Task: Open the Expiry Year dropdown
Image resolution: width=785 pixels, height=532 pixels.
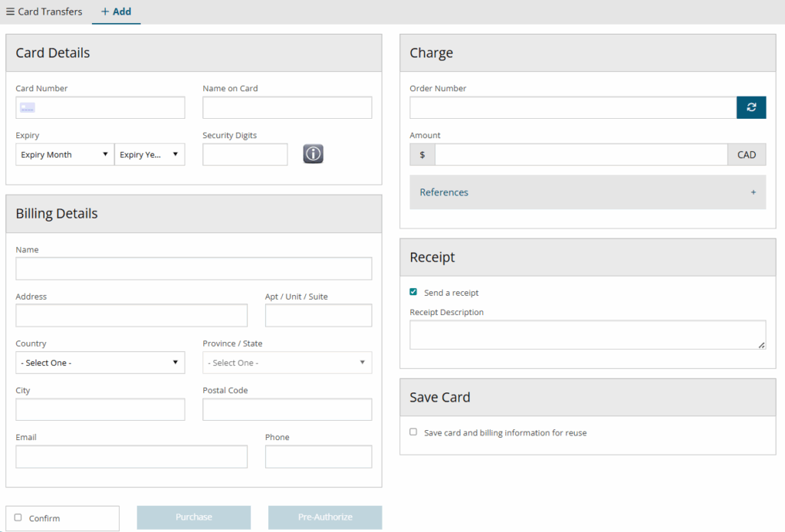Action: pos(149,155)
